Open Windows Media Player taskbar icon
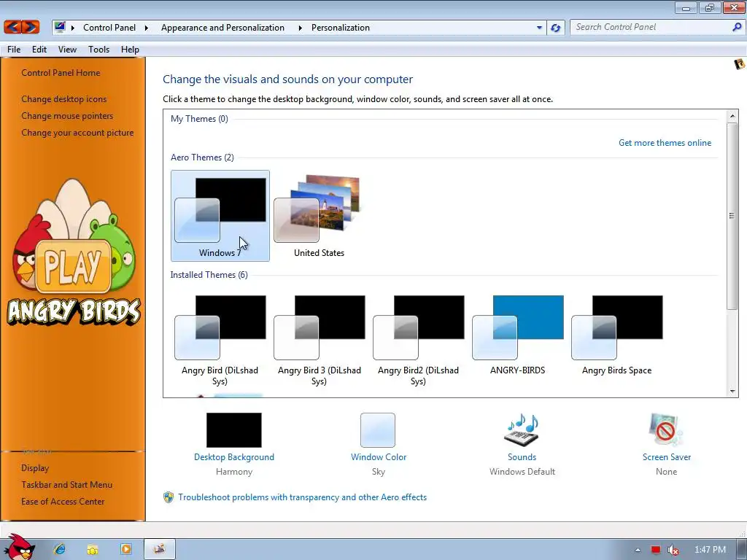Image resolution: width=747 pixels, height=560 pixels. coord(125,549)
